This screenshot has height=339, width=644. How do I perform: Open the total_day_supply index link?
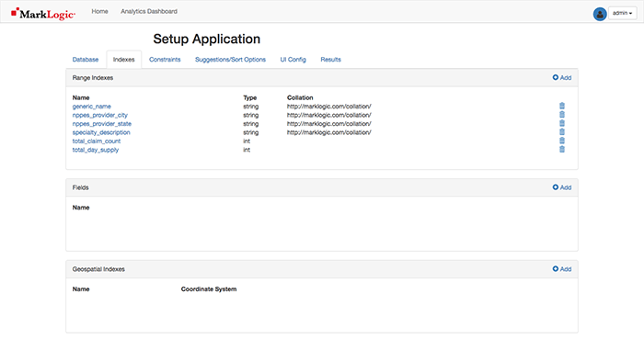(x=96, y=150)
